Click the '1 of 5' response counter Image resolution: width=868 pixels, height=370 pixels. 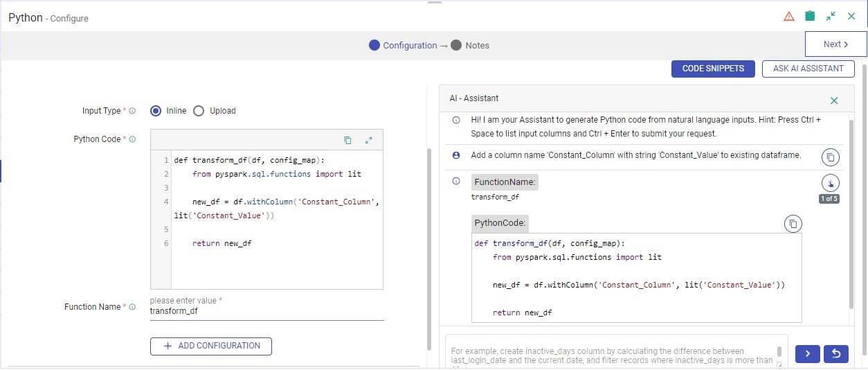click(x=829, y=199)
